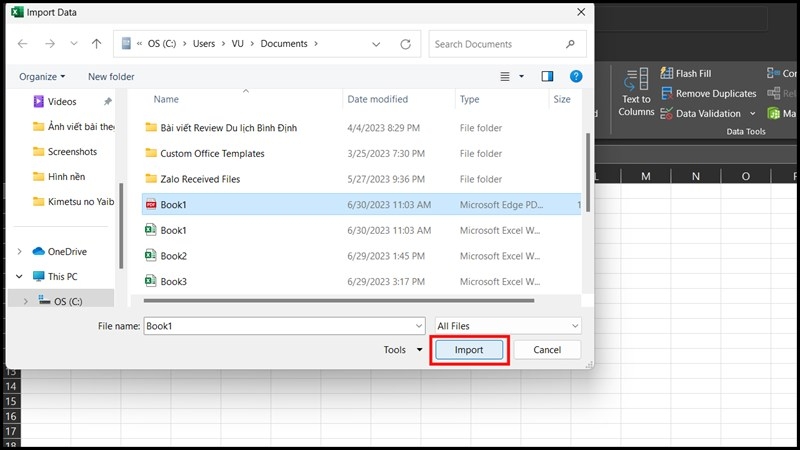Open the All Files type dropdown
Image resolution: width=800 pixels, height=450 pixels.
[x=507, y=326]
